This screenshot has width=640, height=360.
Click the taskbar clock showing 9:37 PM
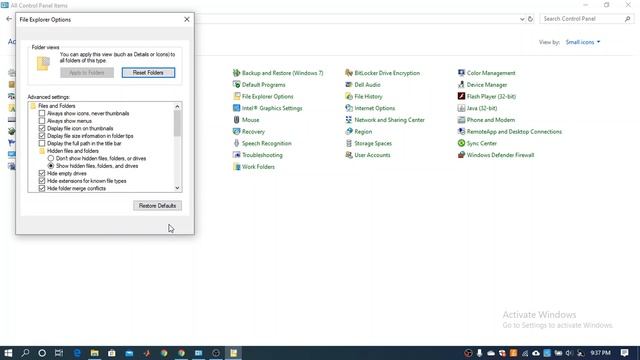tap(600, 353)
